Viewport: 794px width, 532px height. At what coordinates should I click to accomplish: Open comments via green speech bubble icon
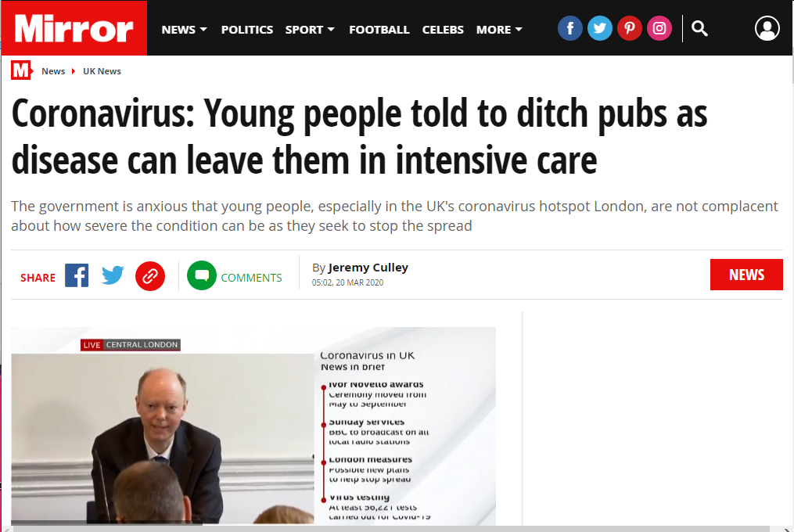pos(202,275)
